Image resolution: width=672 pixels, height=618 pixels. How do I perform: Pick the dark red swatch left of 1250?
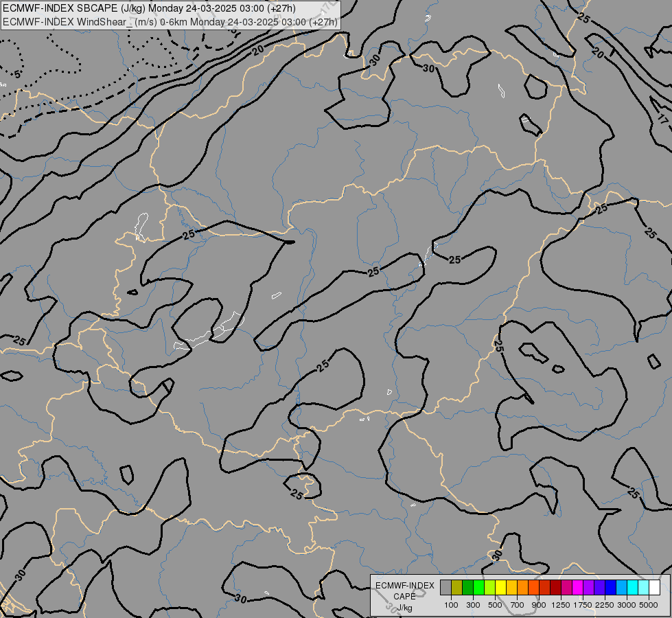coord(556,588)
